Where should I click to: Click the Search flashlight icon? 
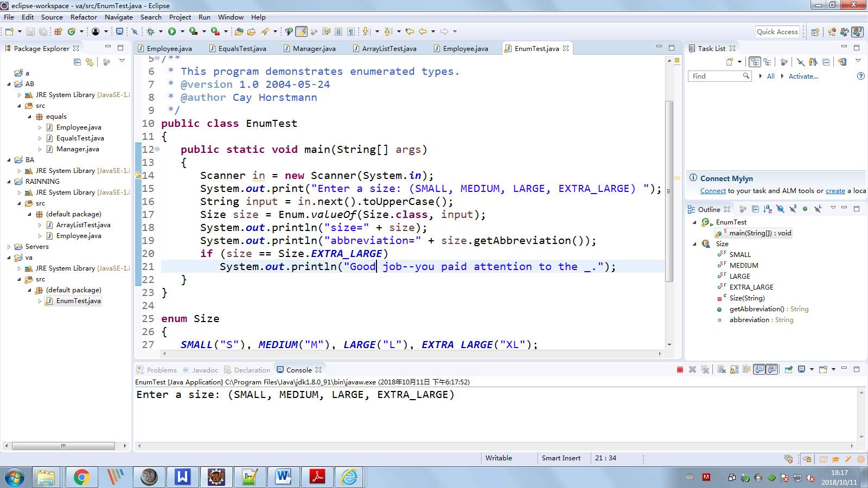(x=264, y=31)
